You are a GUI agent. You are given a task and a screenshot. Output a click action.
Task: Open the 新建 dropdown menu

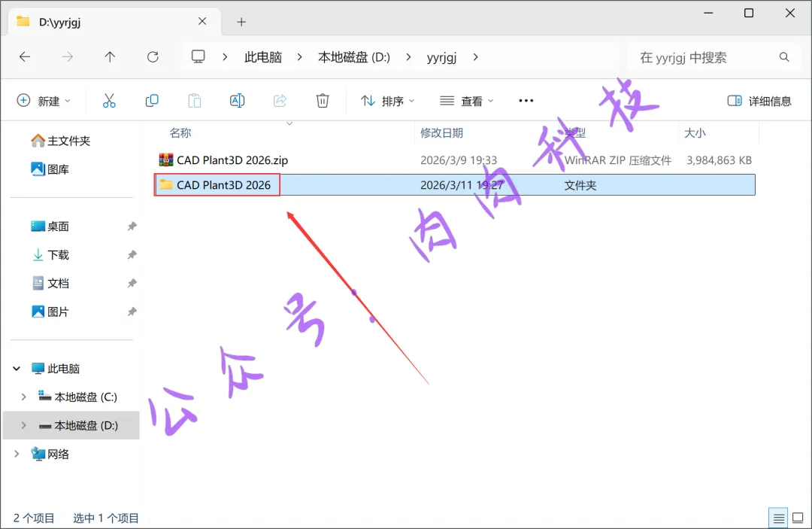(44, 101)
